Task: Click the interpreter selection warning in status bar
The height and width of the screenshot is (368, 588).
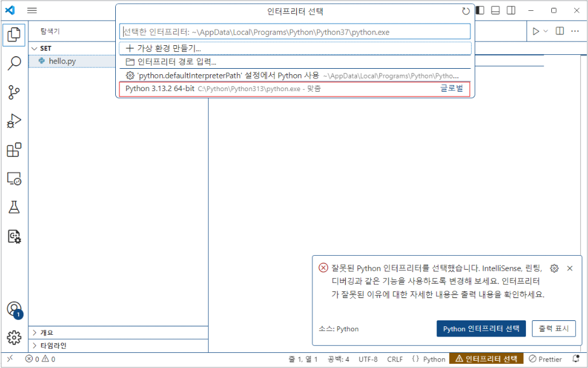Action: [x=486, y=359]
